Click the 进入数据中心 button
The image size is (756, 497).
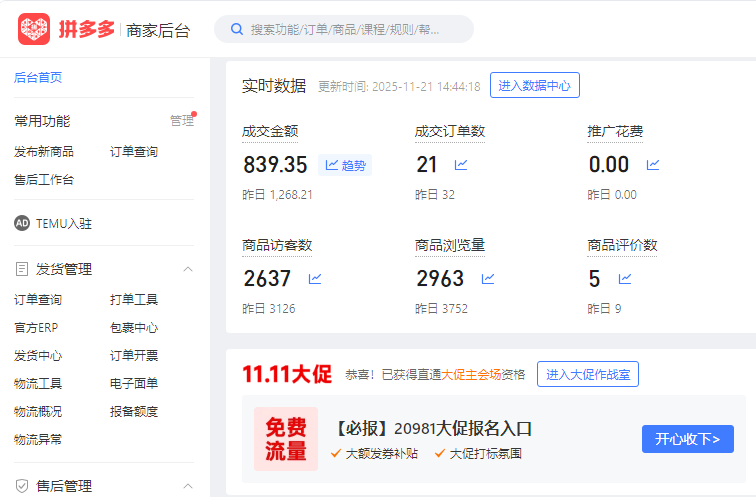click(535, 86)
